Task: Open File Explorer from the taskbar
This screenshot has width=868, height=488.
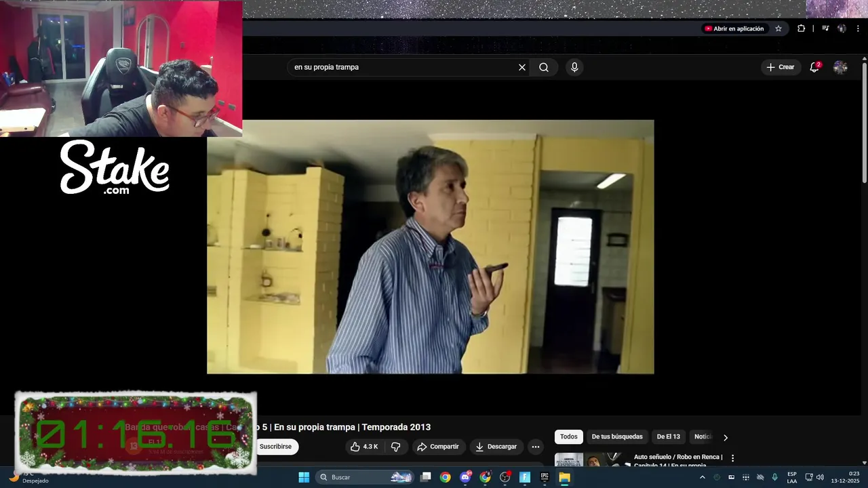Action: point(564,477)
